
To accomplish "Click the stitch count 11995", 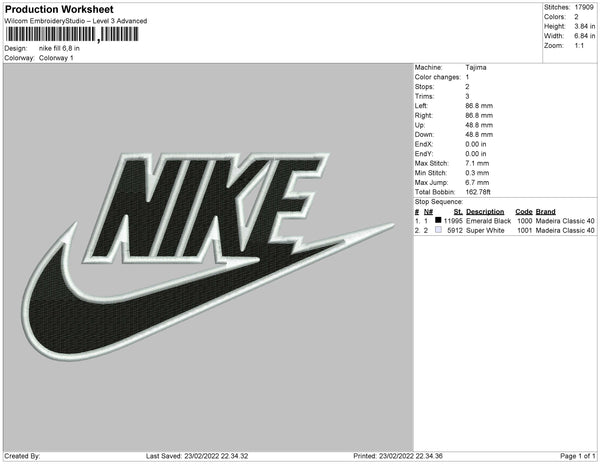I will tap(453, 221).
